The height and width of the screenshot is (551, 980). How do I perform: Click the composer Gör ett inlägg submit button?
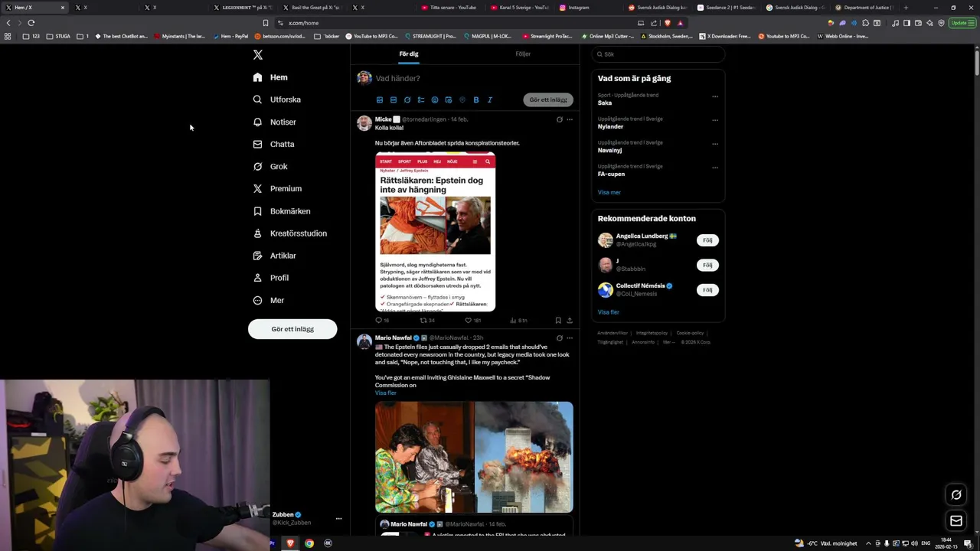pos(548,99)
